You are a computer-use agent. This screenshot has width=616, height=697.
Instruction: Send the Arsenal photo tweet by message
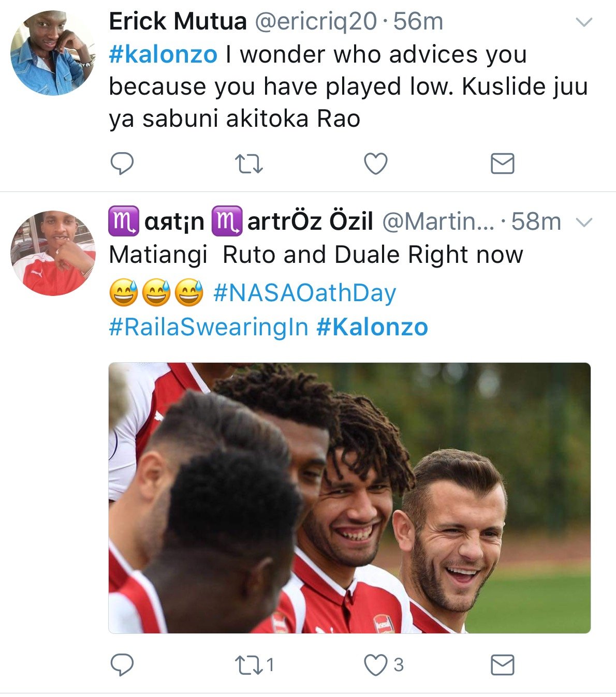[502, 665]
